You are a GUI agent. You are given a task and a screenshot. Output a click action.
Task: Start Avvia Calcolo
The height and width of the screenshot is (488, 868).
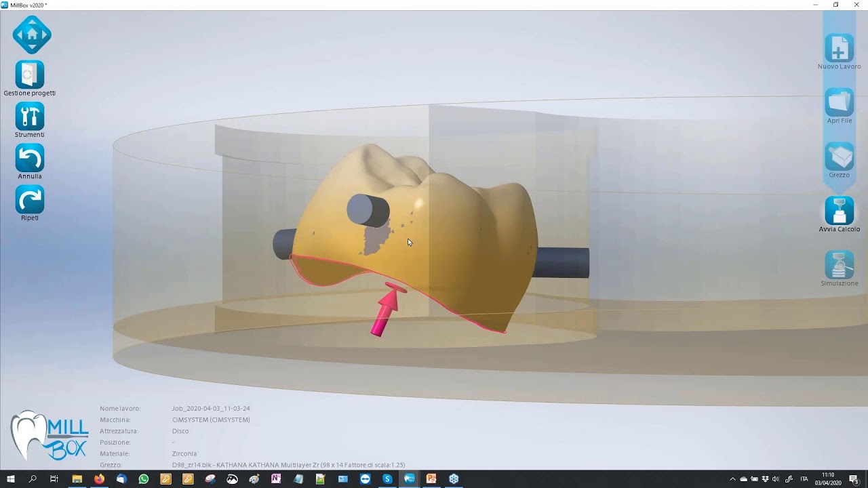pos(839,211)
